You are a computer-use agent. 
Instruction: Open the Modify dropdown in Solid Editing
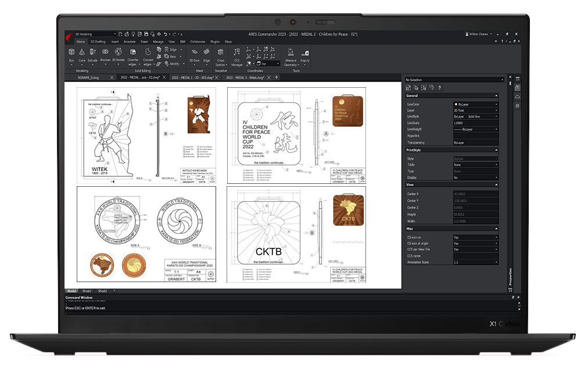[175, 63]
